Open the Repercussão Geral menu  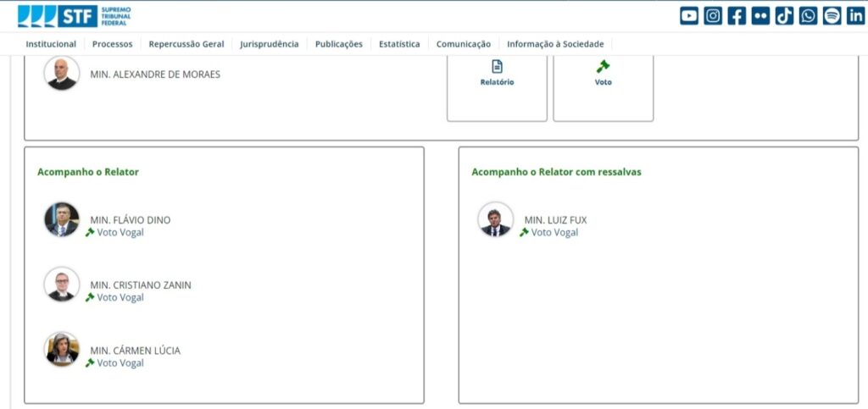186,44
